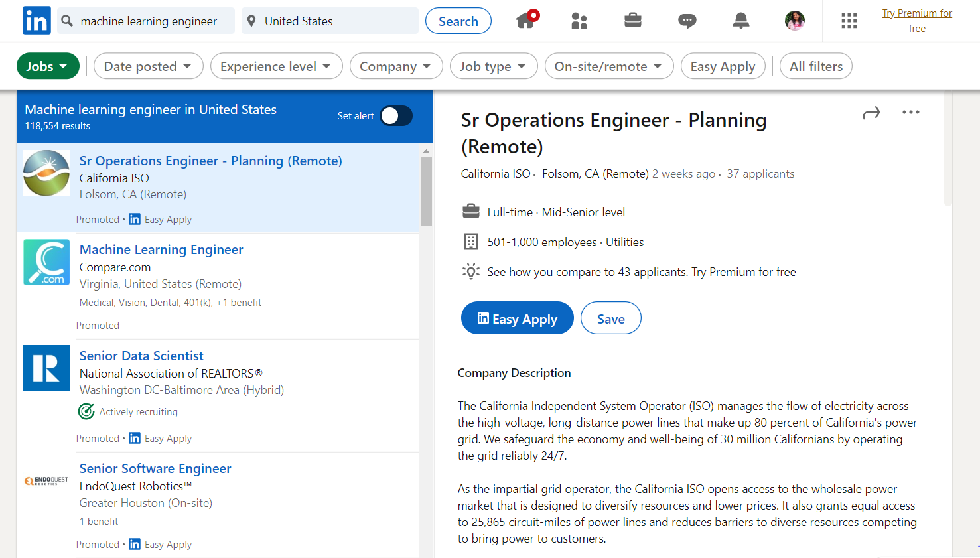Click the lightbulb icon beside applicant comparison
The width and height of the screenshot is (980, 558).
pyautogui.click(x=471, y=271)
